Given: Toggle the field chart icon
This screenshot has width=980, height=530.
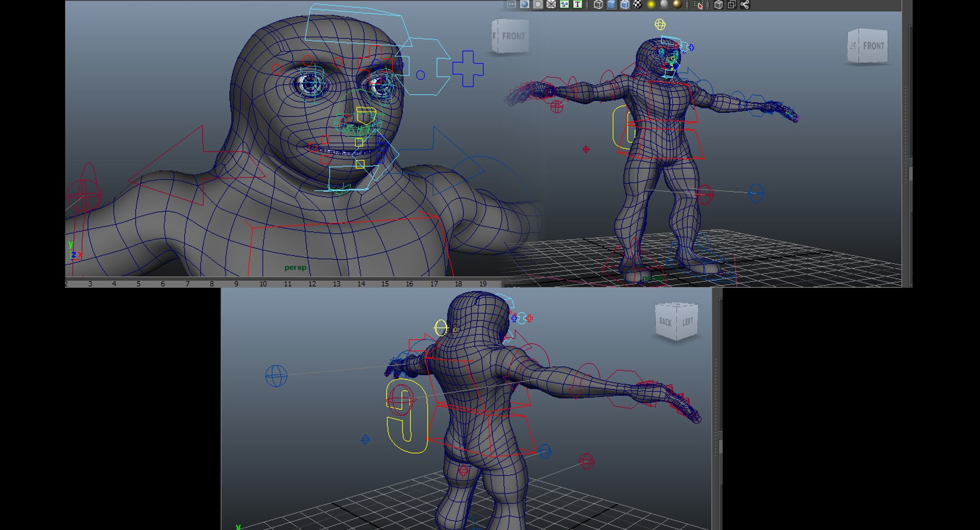Looking at the screenshot, I should [551, 5].
